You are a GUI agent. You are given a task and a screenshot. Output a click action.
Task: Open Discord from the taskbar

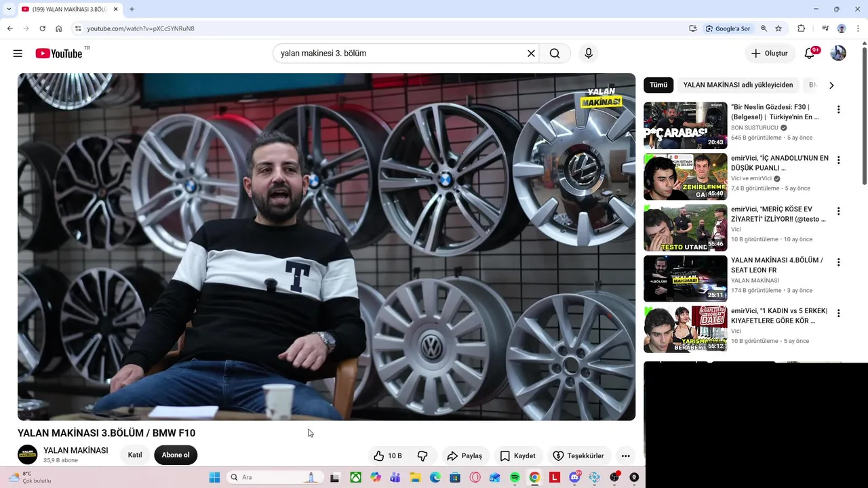[x=575, y=478]
